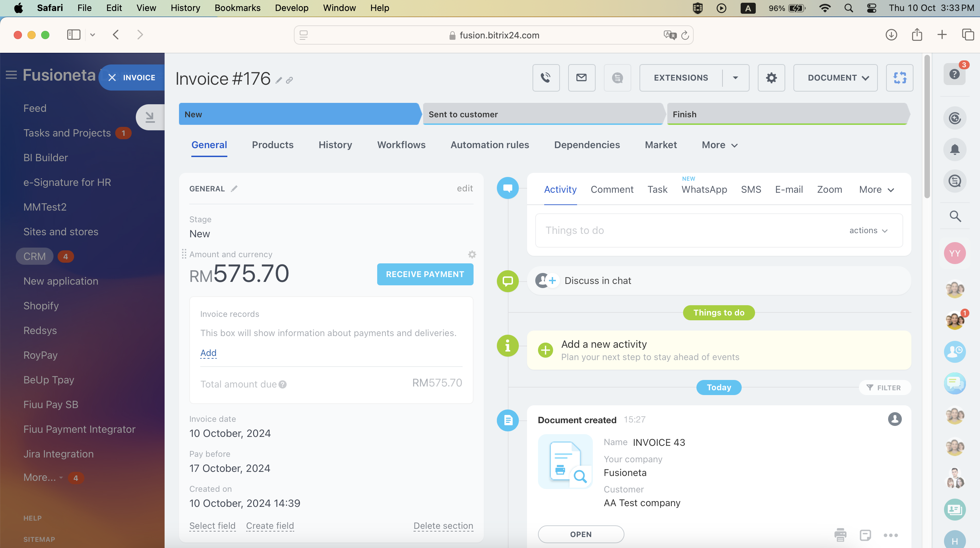Open the Extensions dropdown arrow
The image size is (980, 548).
tap(736, 78)
